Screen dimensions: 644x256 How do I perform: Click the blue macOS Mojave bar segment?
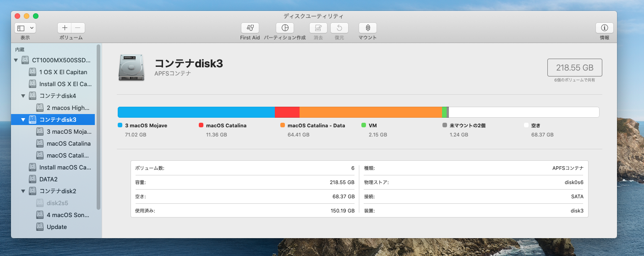[196, 112]
